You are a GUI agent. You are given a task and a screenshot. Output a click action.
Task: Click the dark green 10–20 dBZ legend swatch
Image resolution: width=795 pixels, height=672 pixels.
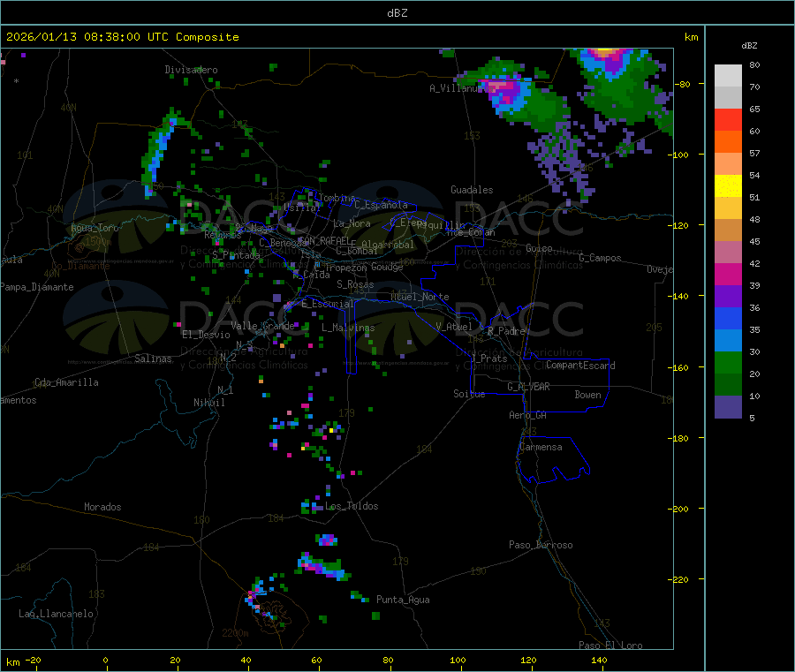click(x=728, y=385)
